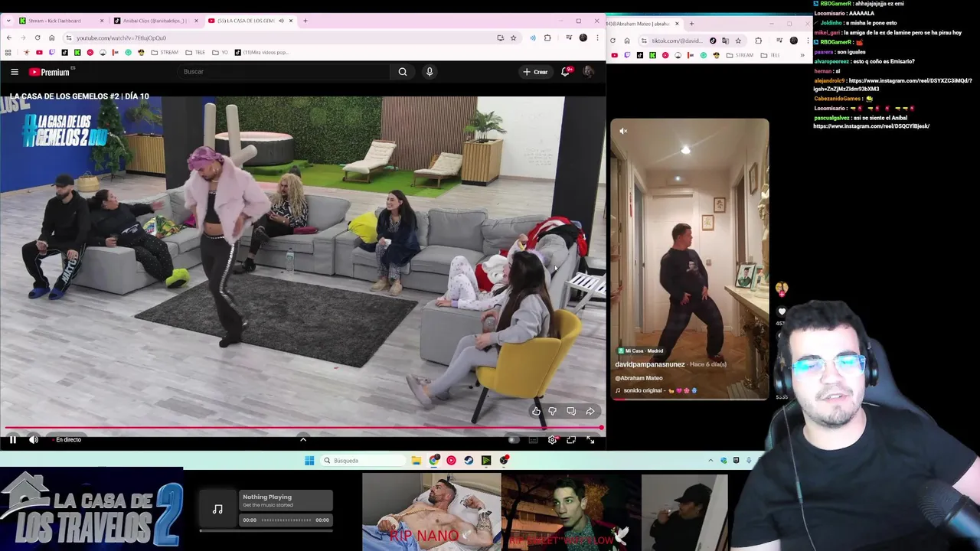The width and height of the screenshot is (980, 551).
Task: Focus the YouTube Buscar search field
Action: [284, 72]
